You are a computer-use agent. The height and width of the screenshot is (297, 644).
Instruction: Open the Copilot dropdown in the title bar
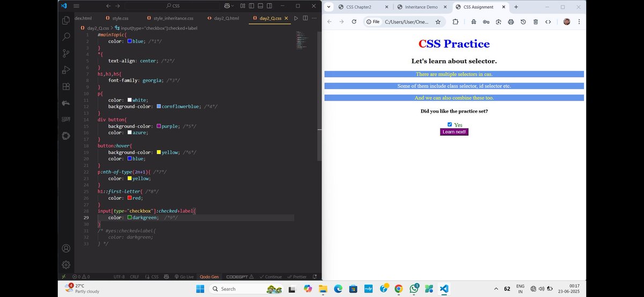click(228, 6)
